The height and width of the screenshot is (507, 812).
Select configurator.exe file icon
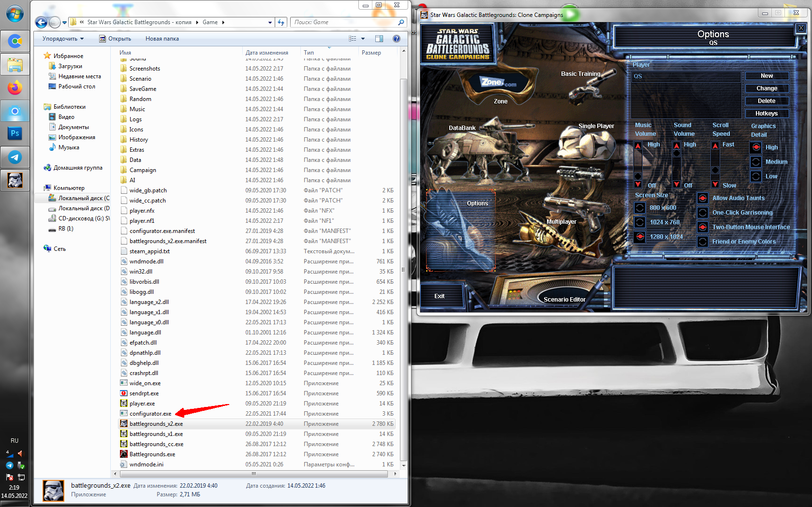[124, 414]
